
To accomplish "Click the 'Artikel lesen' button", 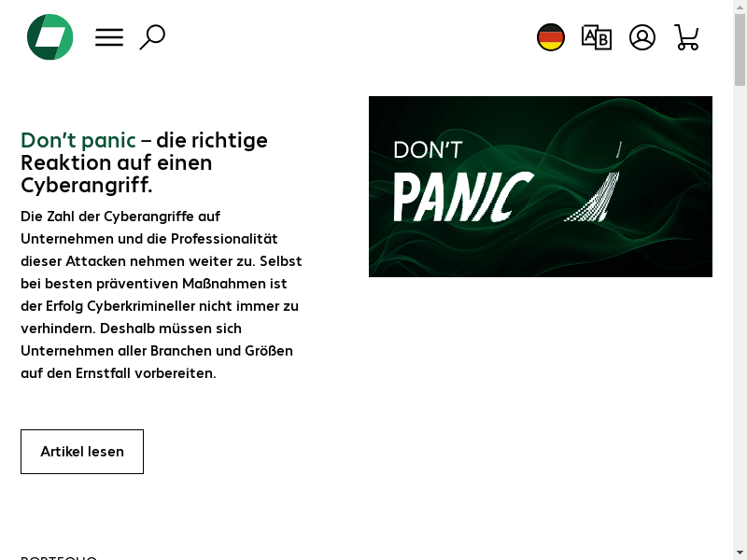I will (82, 452).
